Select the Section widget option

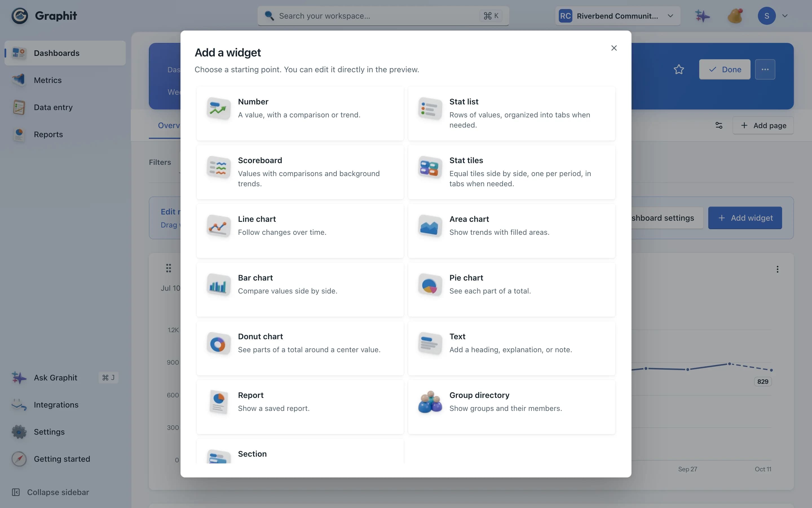[x=300, y=451]
